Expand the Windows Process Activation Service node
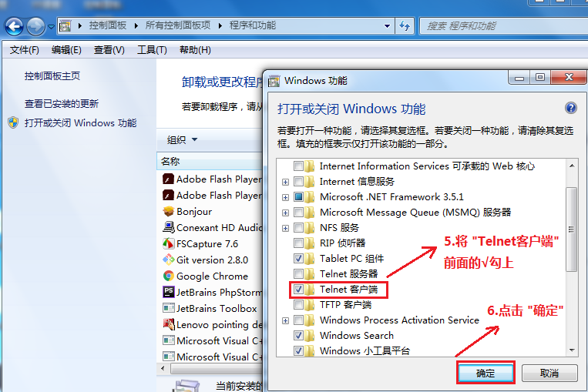Viewport: 588px width, 392px height. (x=285, y=321)
